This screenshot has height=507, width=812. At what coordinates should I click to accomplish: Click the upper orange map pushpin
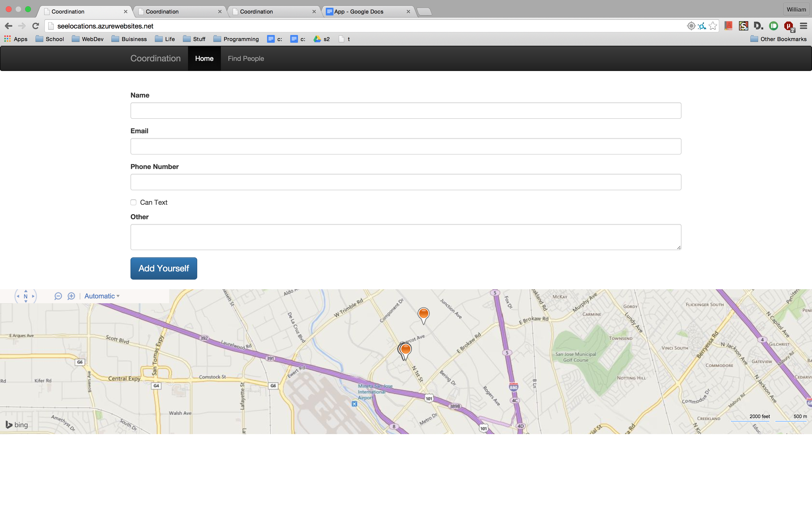click(x=423, y=314)
